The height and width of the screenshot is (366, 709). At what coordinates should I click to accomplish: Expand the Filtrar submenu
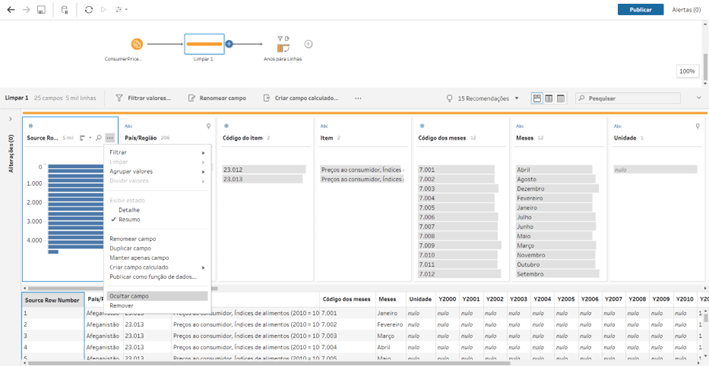point(157,152)
